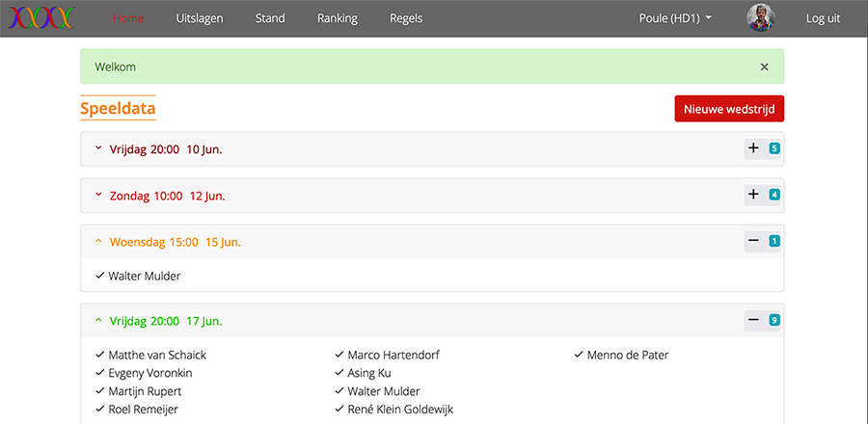Open the Ranking page

[338, 18]
